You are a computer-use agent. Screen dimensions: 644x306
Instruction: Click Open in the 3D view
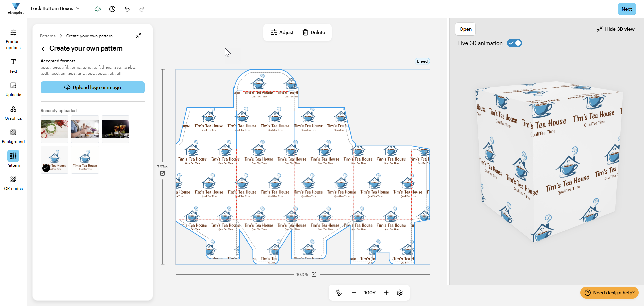(x=465, y=29)
